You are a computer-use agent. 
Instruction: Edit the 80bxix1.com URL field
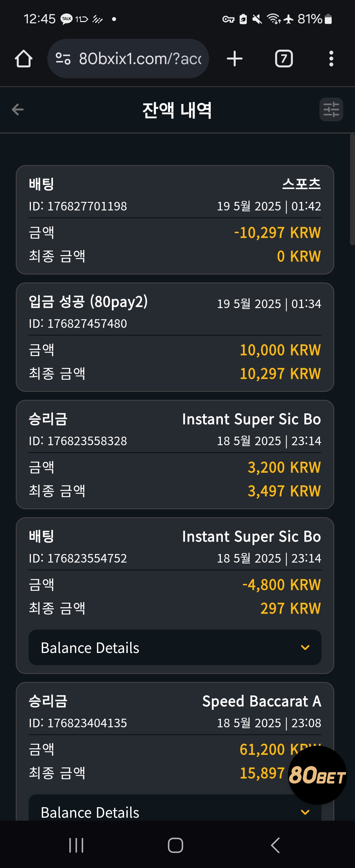140,59
